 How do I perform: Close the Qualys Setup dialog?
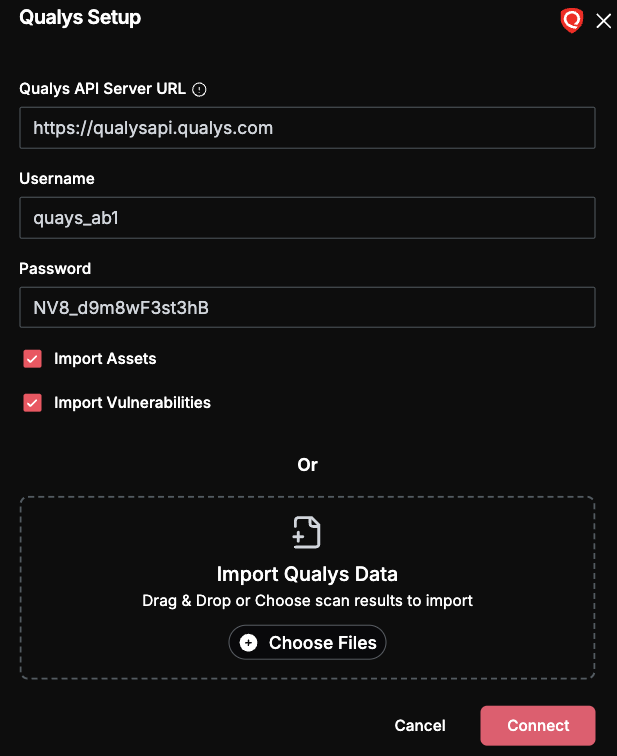(604, 21)
